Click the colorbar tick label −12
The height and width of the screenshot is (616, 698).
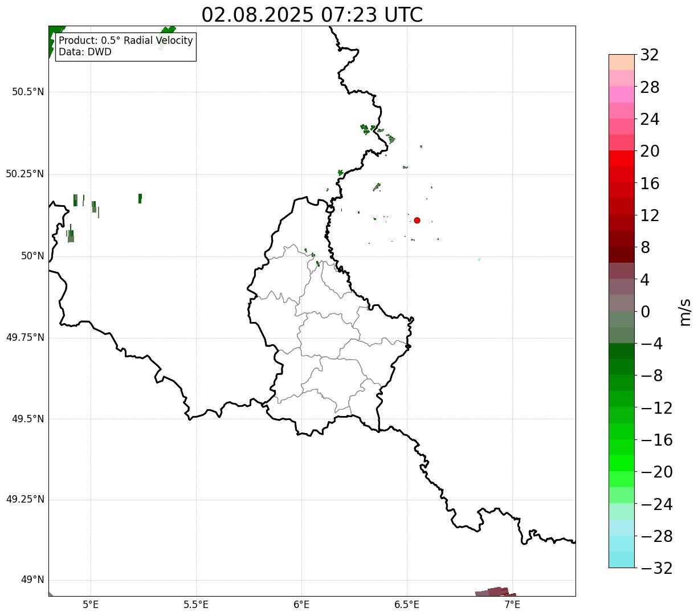[656, 408]
